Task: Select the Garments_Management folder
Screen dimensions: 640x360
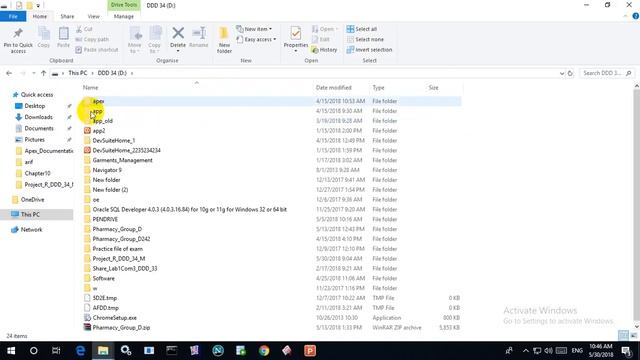Action: pos(122,160)
